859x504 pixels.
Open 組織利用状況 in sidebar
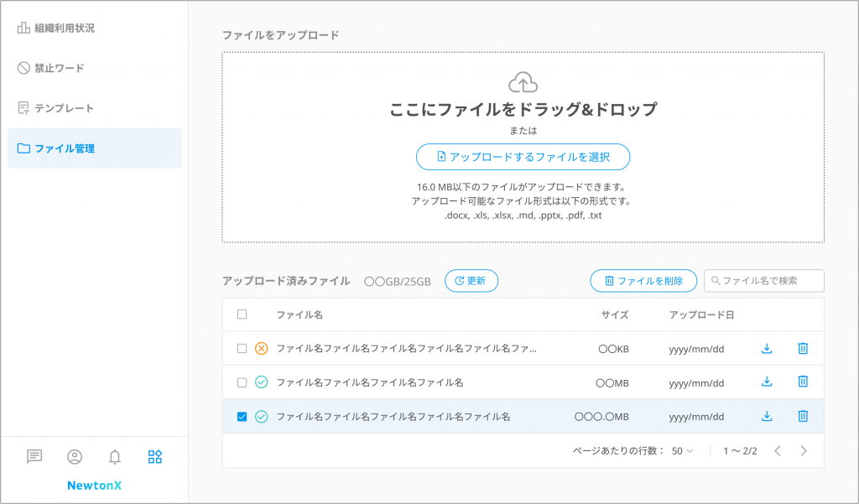click(64, 28)
